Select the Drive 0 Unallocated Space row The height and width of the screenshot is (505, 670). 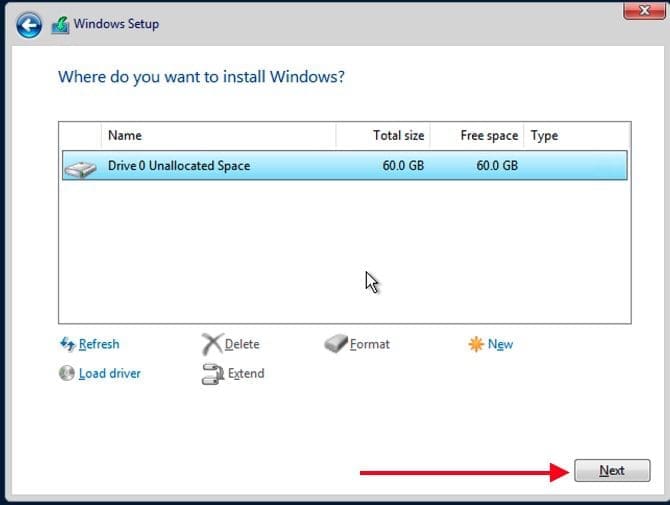coord(345,165)
